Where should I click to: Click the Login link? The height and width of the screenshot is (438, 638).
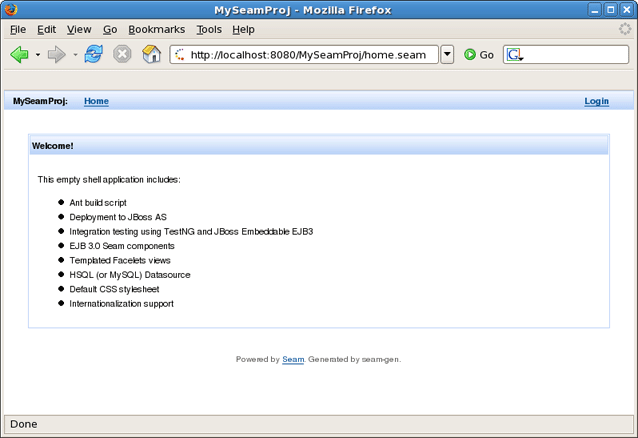(596, 101)
